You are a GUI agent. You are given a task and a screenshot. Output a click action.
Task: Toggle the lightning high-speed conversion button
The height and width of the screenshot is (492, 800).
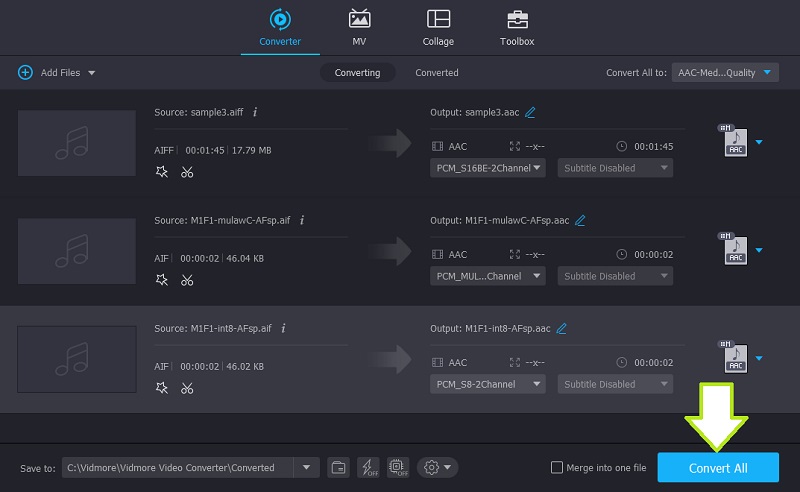pos(366,467)
